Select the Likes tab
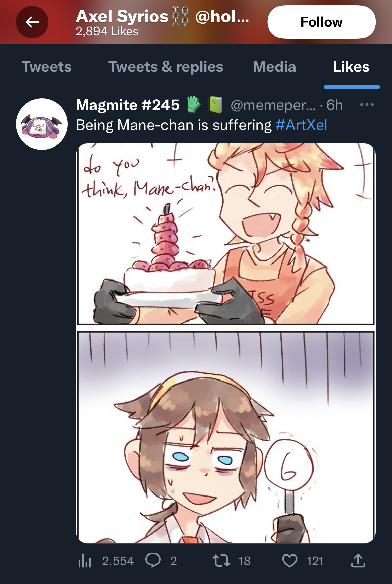The height and width of the screenshot is (584, 392). (351, 67)
